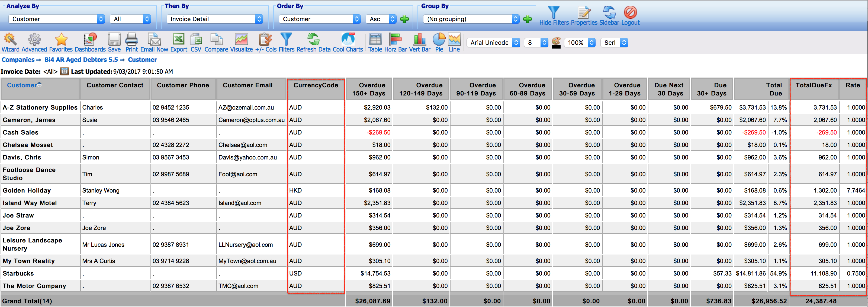Open Analyze By Customer dropdown
This screenshot has width=868, height=307.
(57, 19)
